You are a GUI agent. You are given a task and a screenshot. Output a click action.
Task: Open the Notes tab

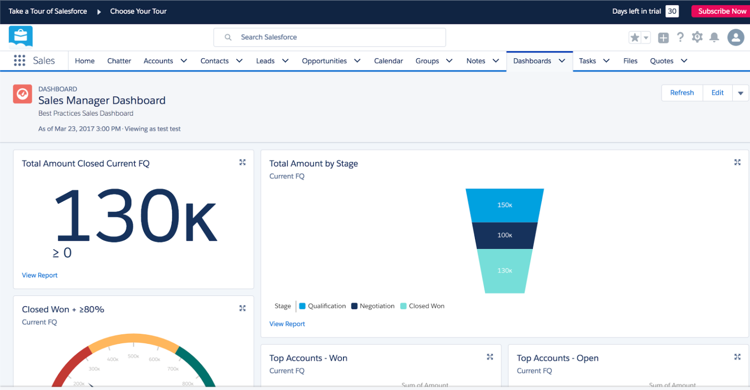click(x=476, y=61)
